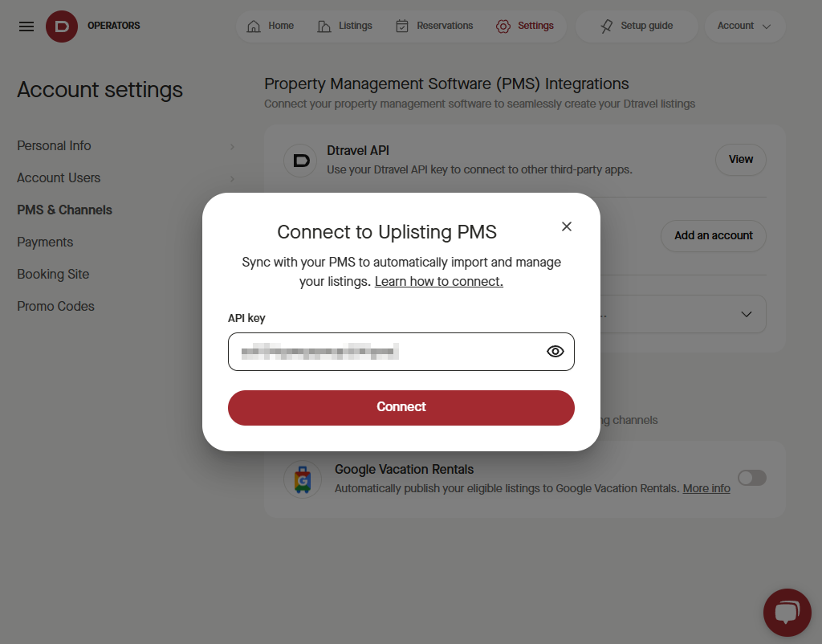
Task: Click the Google Vacation Rentals logo
Action: click(303, 479)
